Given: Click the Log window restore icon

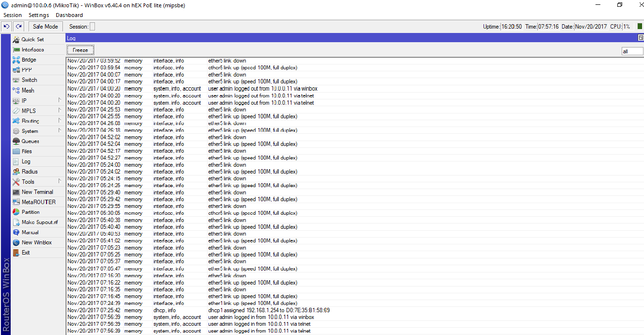Looking at the screenshot, I should pyautogui.click(x=641, y=38).
